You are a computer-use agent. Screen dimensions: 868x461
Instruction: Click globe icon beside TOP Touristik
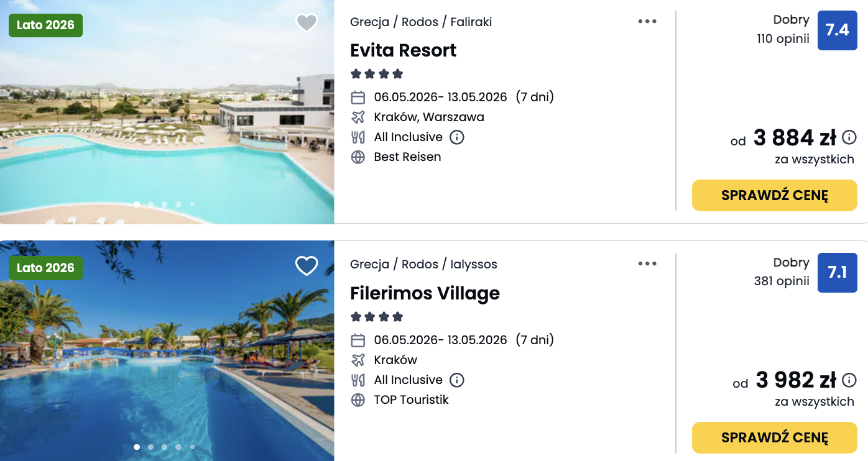point(358,400)
